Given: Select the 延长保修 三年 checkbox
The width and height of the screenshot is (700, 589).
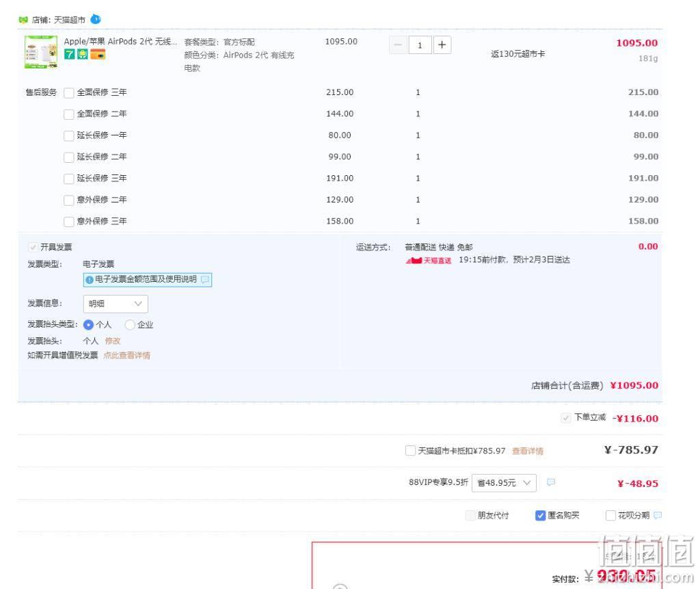Looking at the screenshot, I should click(69, 179).
